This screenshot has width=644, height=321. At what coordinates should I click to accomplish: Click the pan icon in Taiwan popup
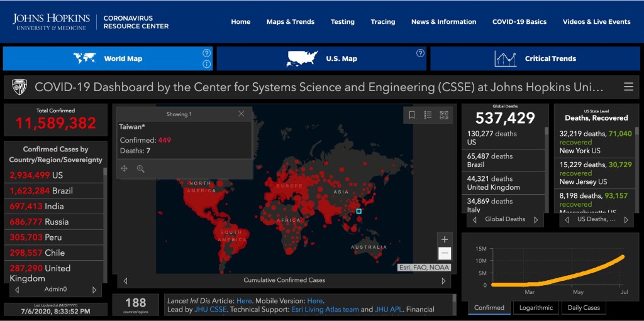pyautogui.click(x=125, y=168)
